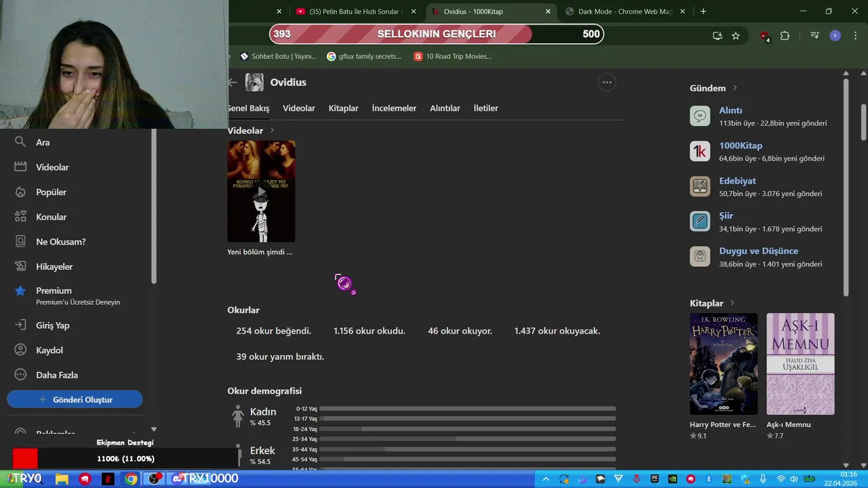Image resolution: width=868 pixels, height=488 pixels.
Task: Open the Şiir group link
Action: click(726, 216)
